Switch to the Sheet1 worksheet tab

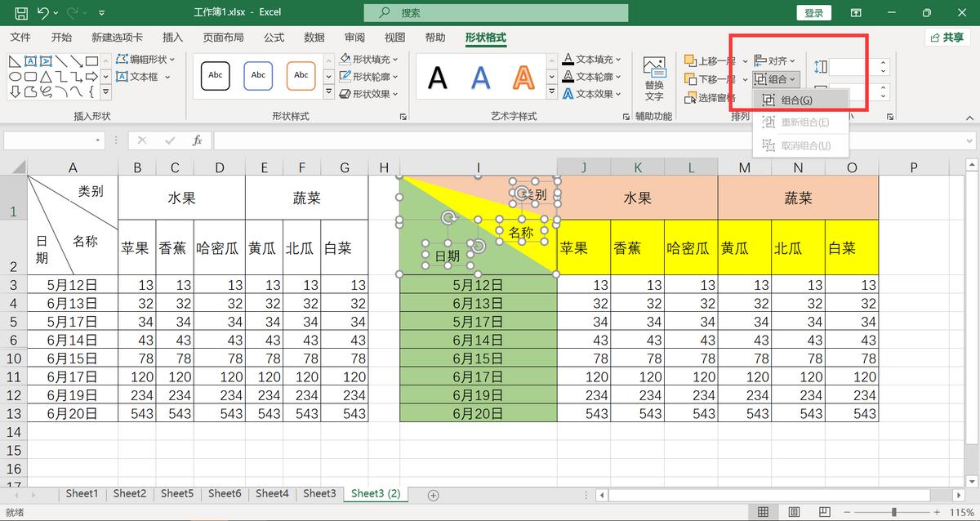click(x=82, y=493)
